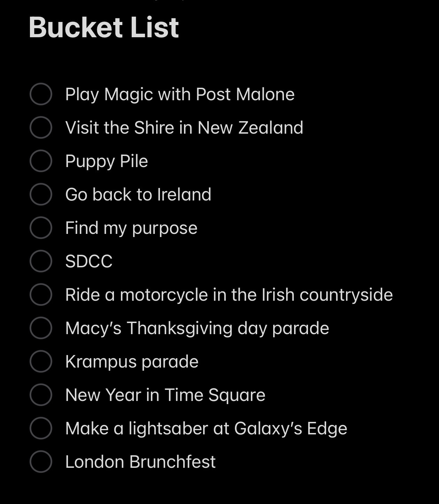Mark 'Macy's Thanksgiving day parade' as done
439x504 pixels.
[x=41, y=328]
